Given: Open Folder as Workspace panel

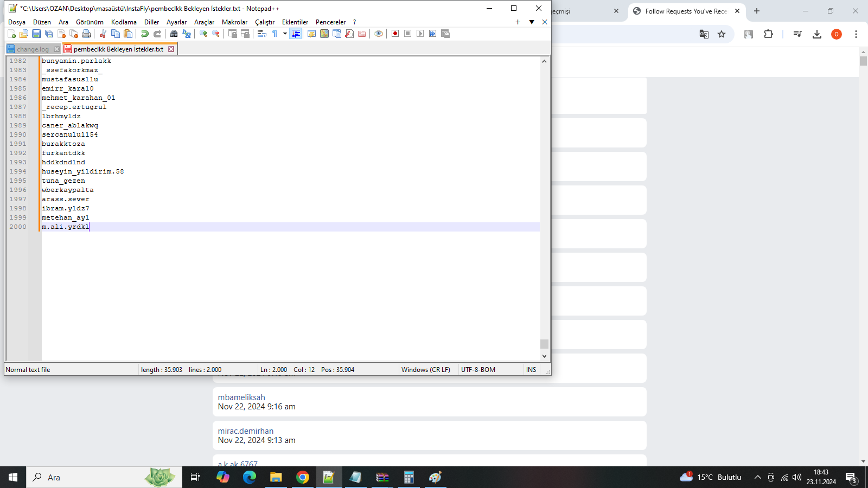Looking at the screenshot, I should pos(362,34).
